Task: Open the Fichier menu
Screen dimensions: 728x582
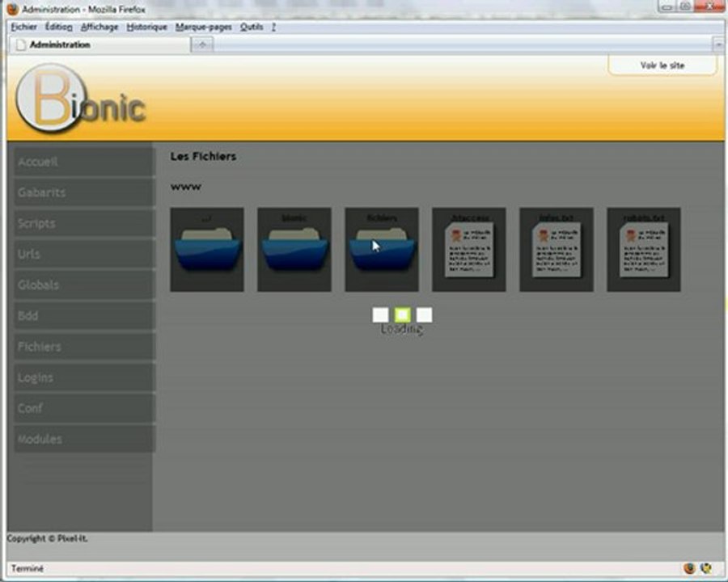Action: pos(24,27)
